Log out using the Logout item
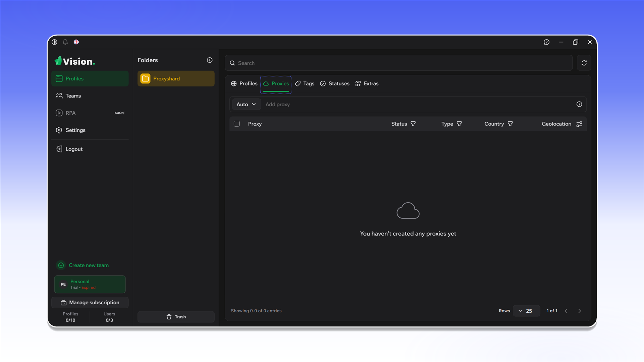Screen dimensions: 644x362 [90, 149]
